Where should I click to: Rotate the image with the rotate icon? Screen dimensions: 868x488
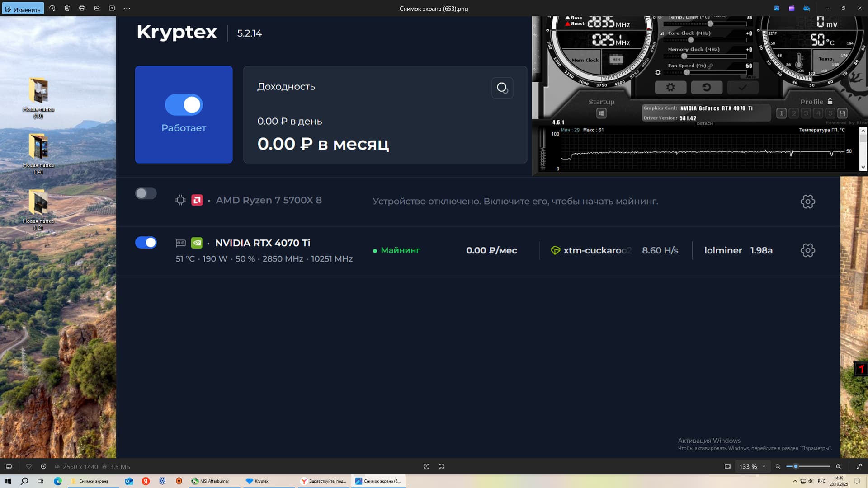(52, 8)
